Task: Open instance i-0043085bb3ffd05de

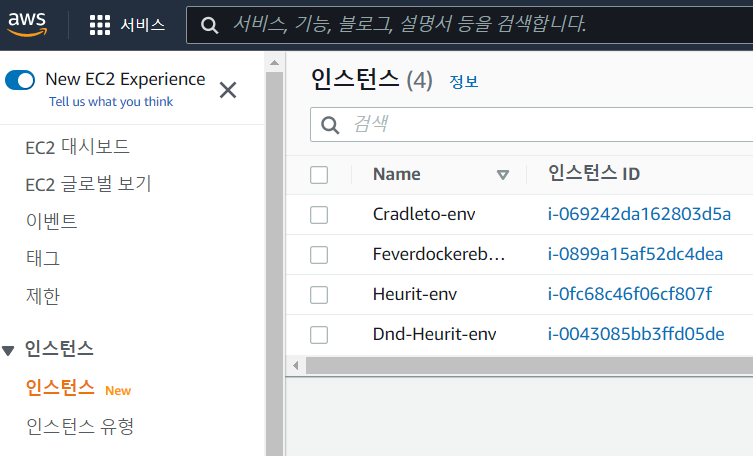Action: (636, 334)
